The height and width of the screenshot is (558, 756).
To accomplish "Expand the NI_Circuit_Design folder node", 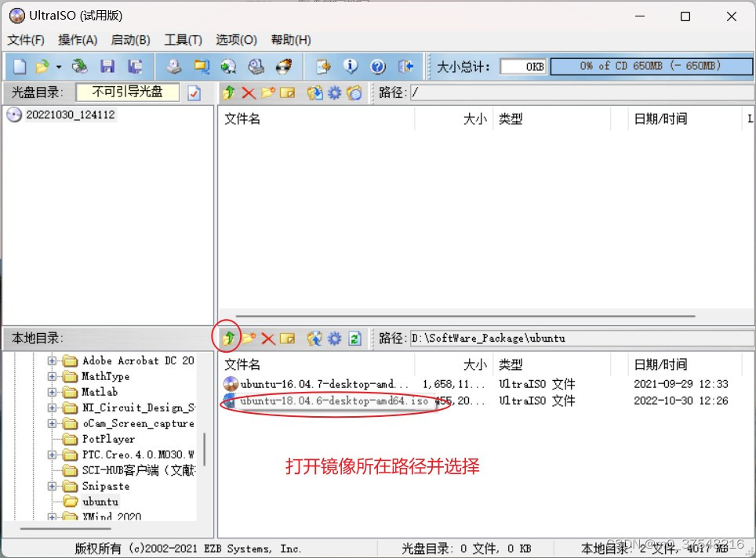I will pos(52,408).
